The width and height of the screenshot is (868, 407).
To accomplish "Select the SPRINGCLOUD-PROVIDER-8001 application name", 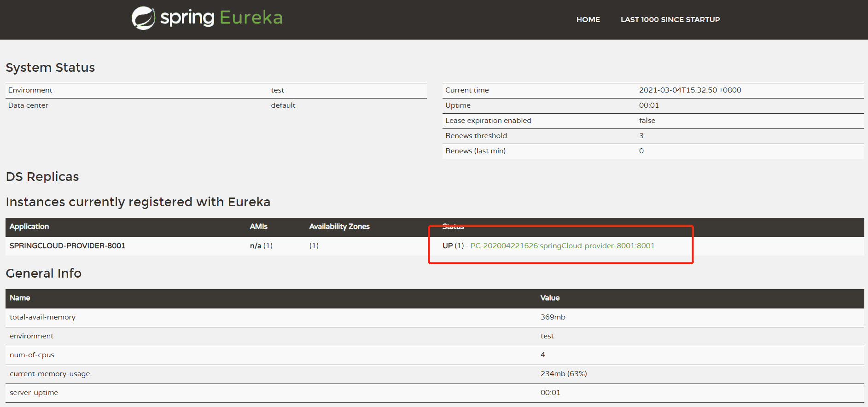I will click(67, 245).
